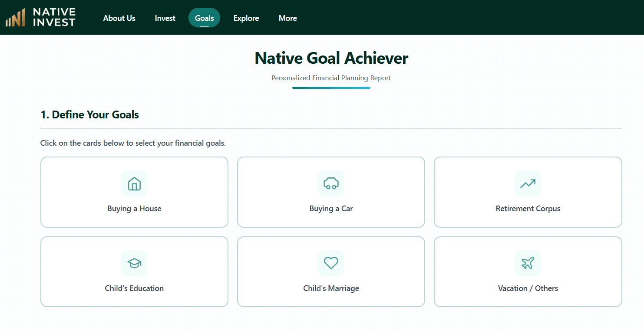Screen dimensions: 644x330
Task: Choose the Vacation / Others label
Action: [x=528, y=288]
